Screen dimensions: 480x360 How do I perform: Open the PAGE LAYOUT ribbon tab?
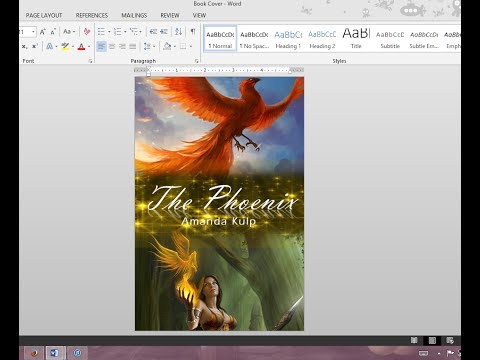coord(44,15)
